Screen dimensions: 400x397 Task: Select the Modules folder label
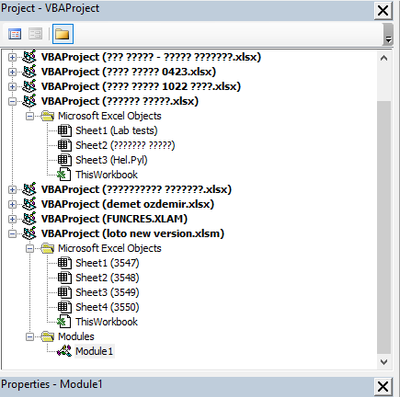[x=76, y=337]
